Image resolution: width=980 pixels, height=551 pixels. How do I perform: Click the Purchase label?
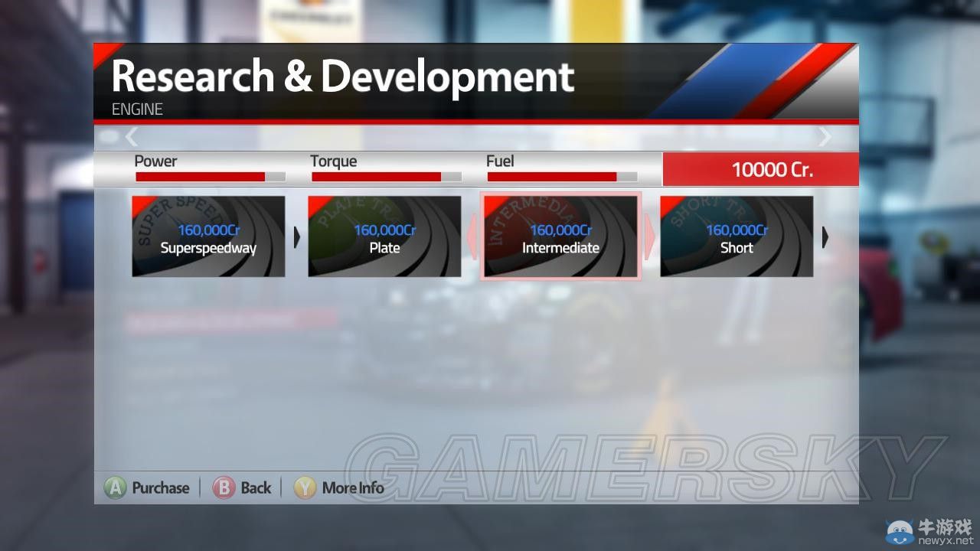[x=161, y=487]
